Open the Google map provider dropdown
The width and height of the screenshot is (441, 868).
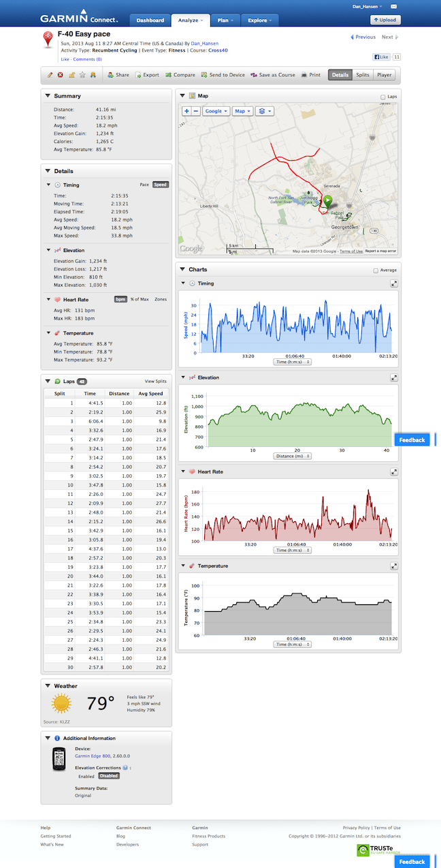point(215,111)
